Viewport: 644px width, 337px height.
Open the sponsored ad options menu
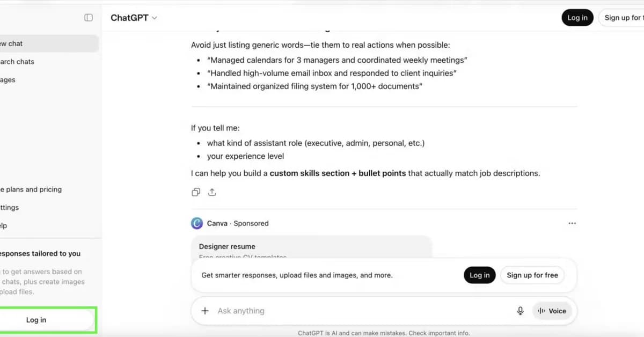click(572, 223)
